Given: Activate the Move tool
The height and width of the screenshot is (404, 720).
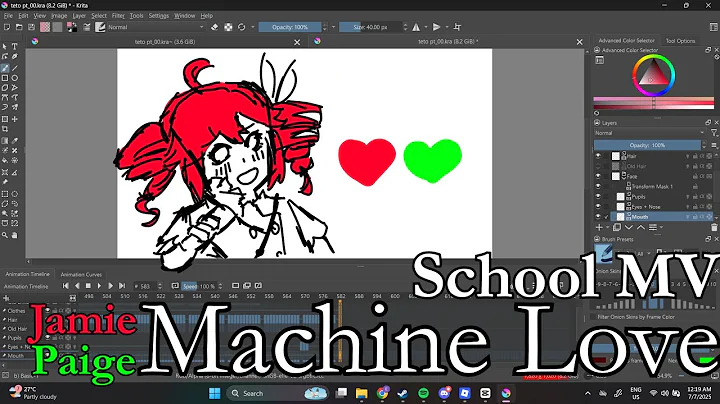Looking at the screenshot, I should point(15,119).
